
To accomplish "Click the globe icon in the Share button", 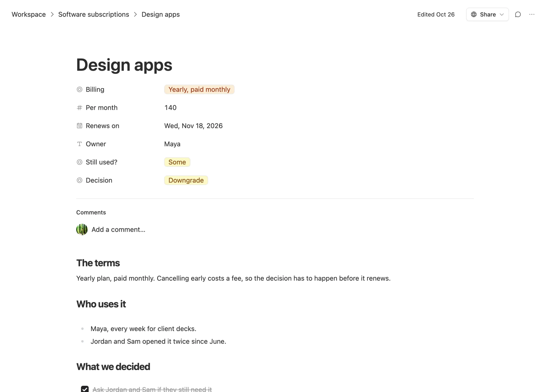I will click(473, 14).
